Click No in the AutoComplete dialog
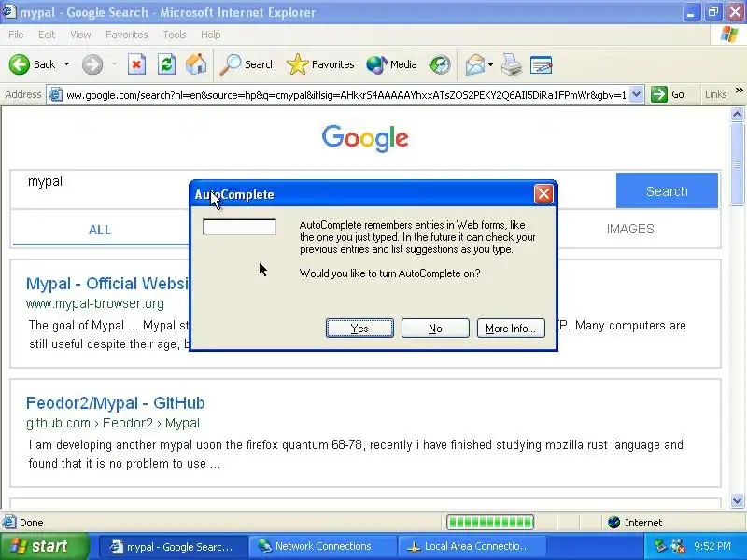The height and width of the screenshot is (560, 747). (x=435, y=329)
